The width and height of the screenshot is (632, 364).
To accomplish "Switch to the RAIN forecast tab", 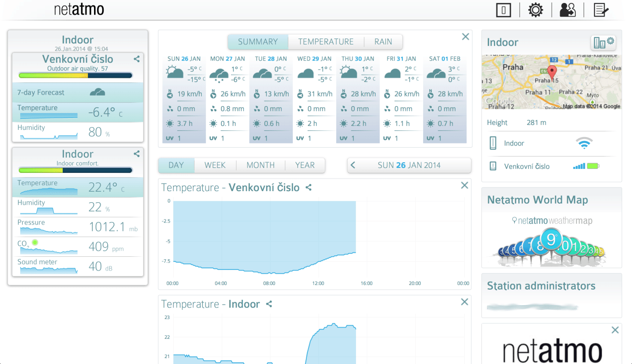I will (x=383, y=42).
